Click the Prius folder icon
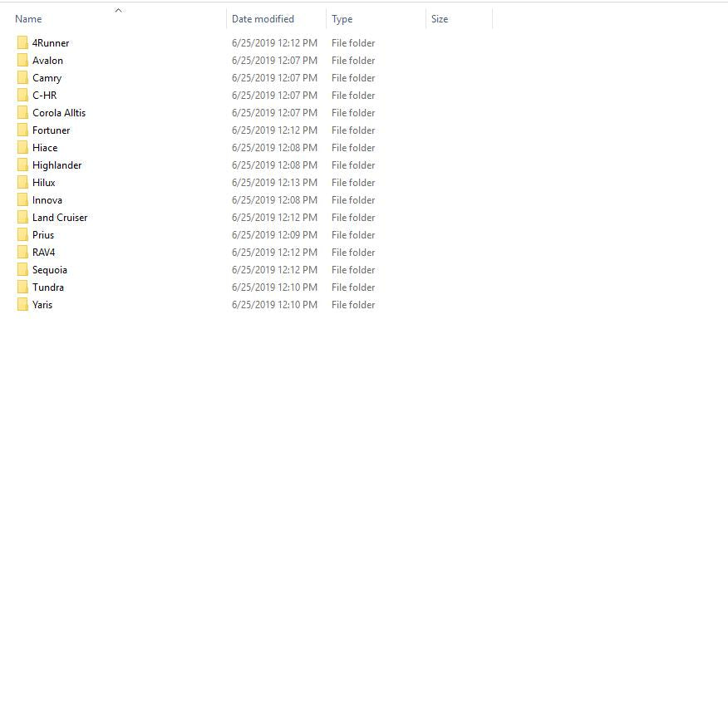 22,235
